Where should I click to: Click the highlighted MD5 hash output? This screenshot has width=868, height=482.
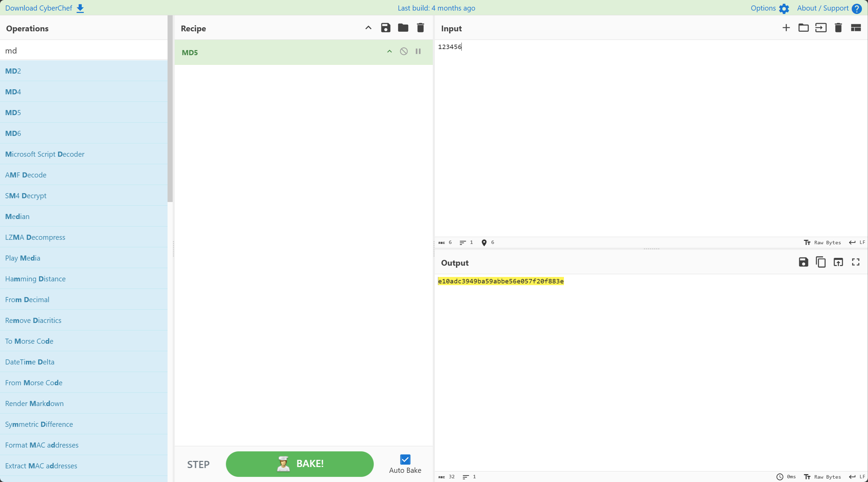click(501, 281)
